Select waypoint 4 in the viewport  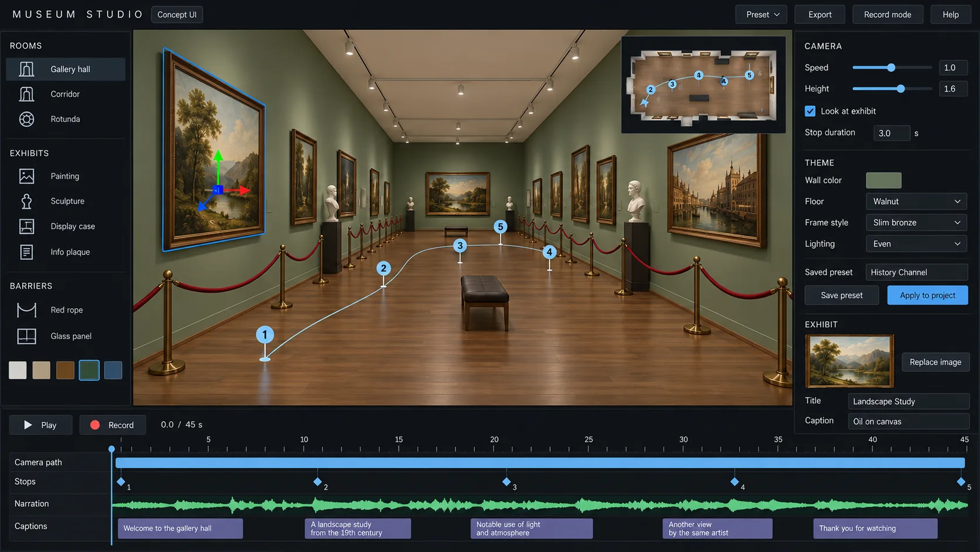(x=549, y=252)
